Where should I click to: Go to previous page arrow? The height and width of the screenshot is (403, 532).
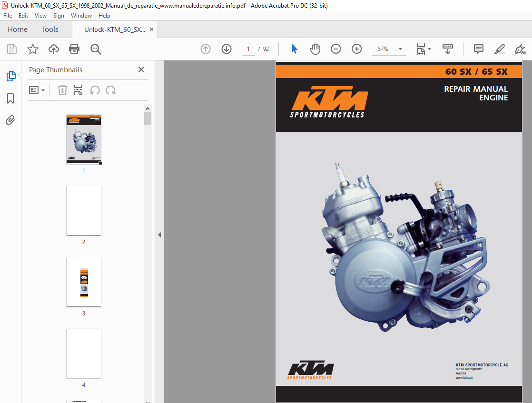[x=206, y=49]
